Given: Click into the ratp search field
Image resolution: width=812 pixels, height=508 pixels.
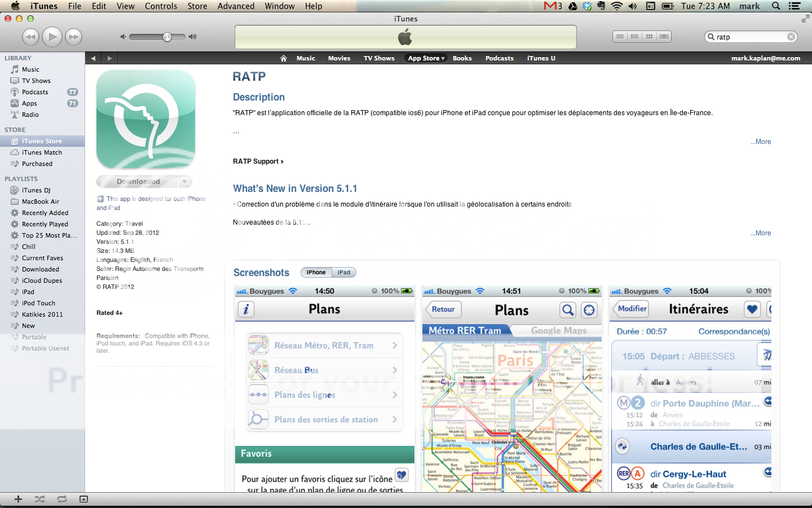Looking at the screenshot, I should 750,37.
